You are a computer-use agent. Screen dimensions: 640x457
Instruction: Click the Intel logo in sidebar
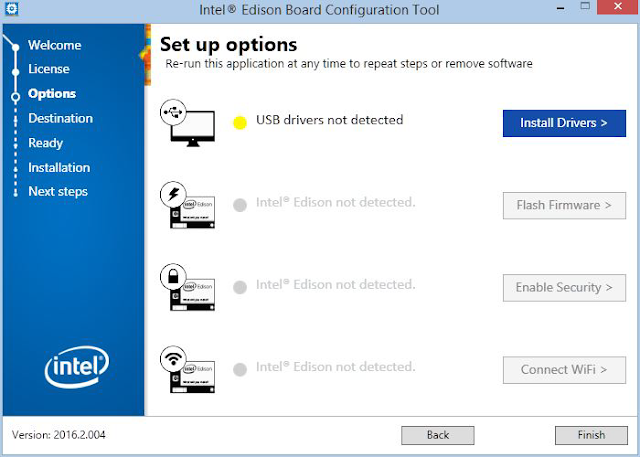click(x=77, y=366)
